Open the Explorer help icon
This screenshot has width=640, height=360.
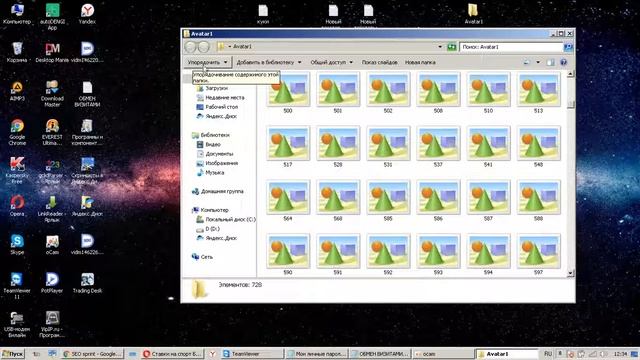tap(564, 62)
